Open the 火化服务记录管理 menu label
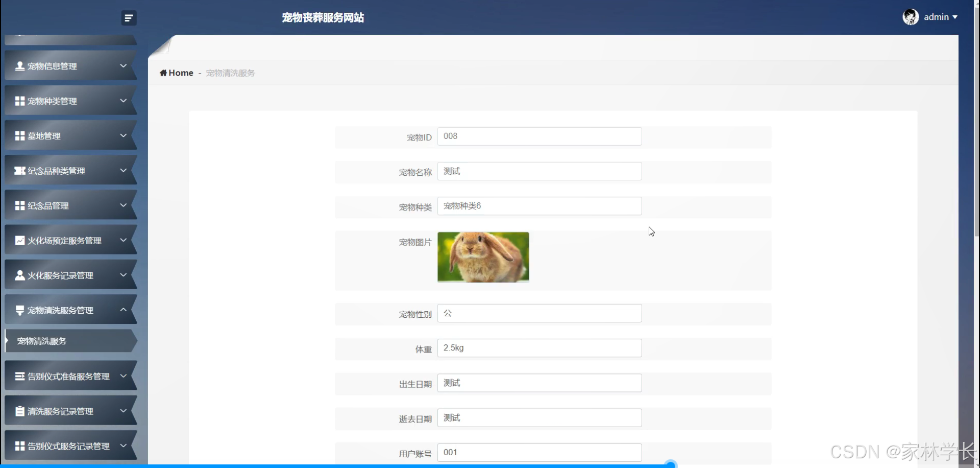This screenshot has height=468, width=980. point(60,275)
